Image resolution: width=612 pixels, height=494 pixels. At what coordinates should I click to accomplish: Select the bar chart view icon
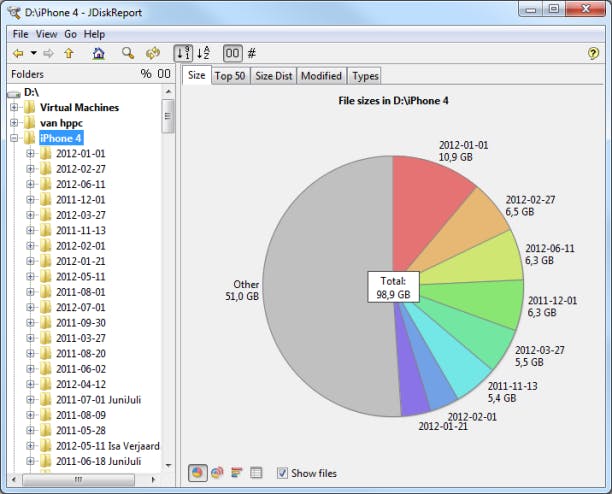click(x=237, y=473)
